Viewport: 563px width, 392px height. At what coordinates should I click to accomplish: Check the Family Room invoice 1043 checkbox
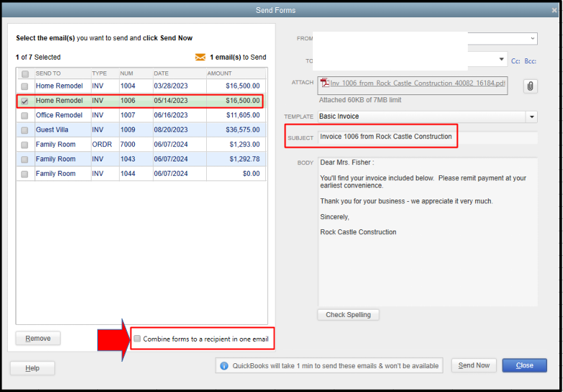25,159
